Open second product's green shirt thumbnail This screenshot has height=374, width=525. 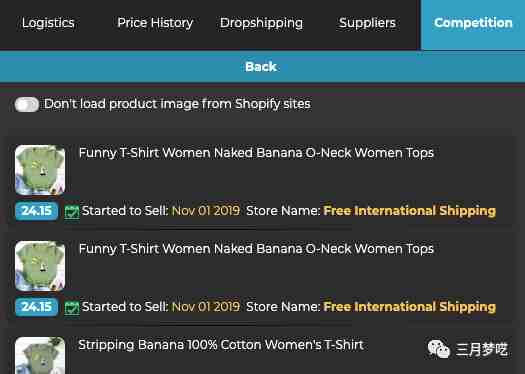[40, 266]
